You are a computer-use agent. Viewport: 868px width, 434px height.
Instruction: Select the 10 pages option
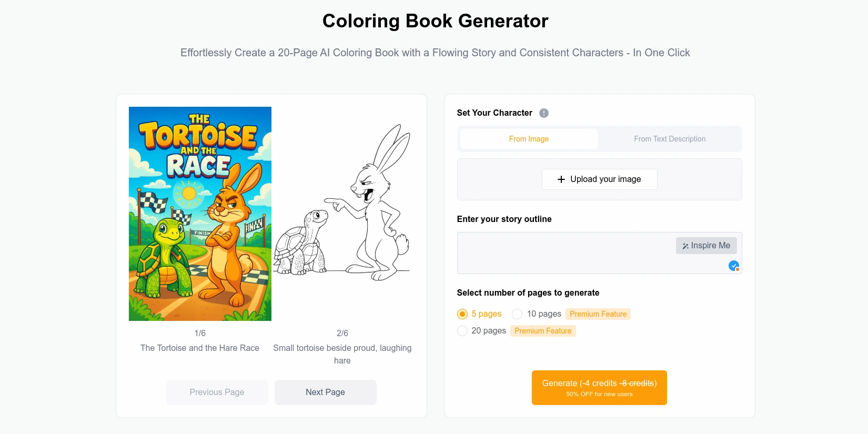517,314
